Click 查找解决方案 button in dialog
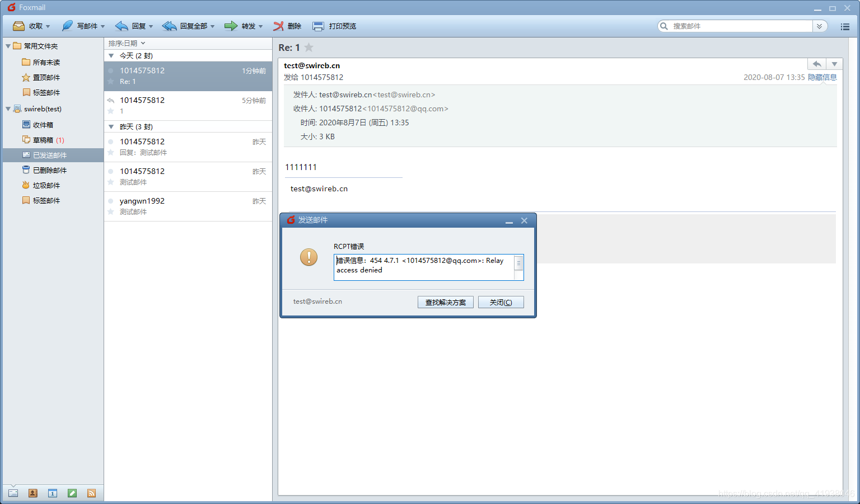The width and height of the screenshot is (860, 504). (446, 302)
